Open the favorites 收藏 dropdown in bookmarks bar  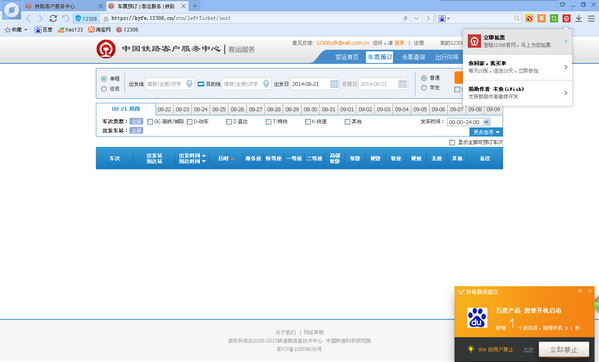pyautogui.click(x=16, y=29)
